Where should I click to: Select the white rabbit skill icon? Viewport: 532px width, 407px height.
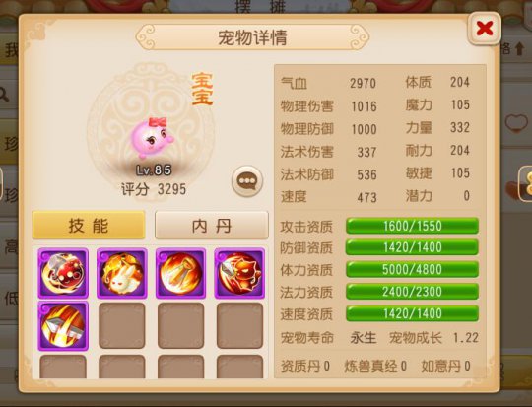(122, 273)
